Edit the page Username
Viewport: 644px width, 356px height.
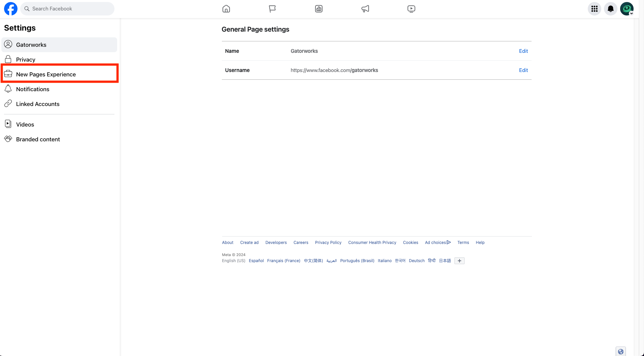tap(523, 70)
